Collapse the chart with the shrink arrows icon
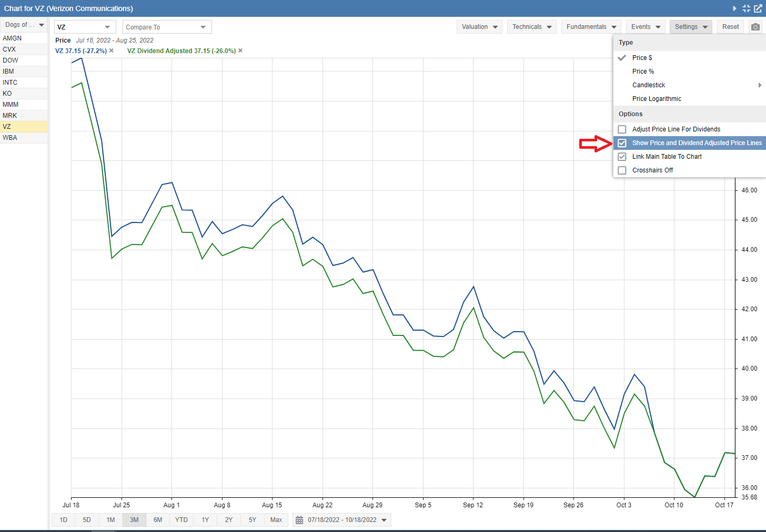 (747, 8)
